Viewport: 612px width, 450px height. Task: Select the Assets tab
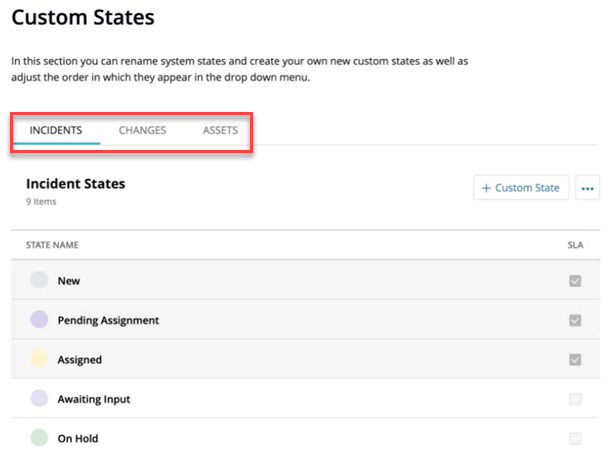220,131
